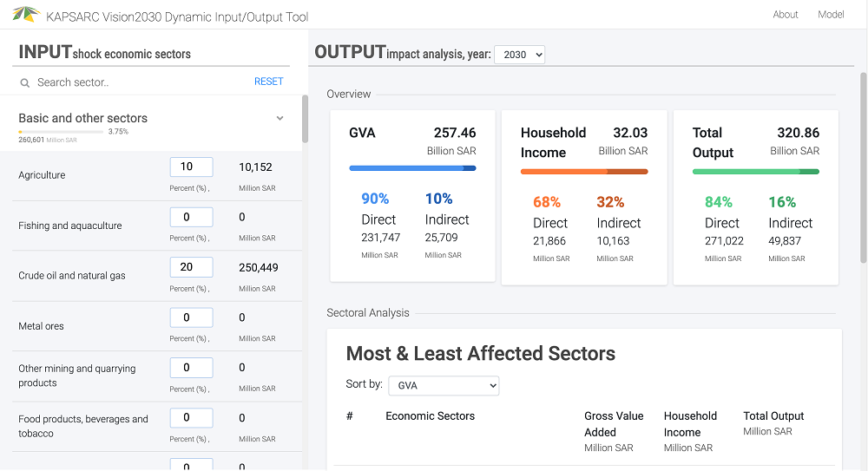Click the Household 32% Indirect figure
This screenshot has height=471, width=868.
[610, 202]
